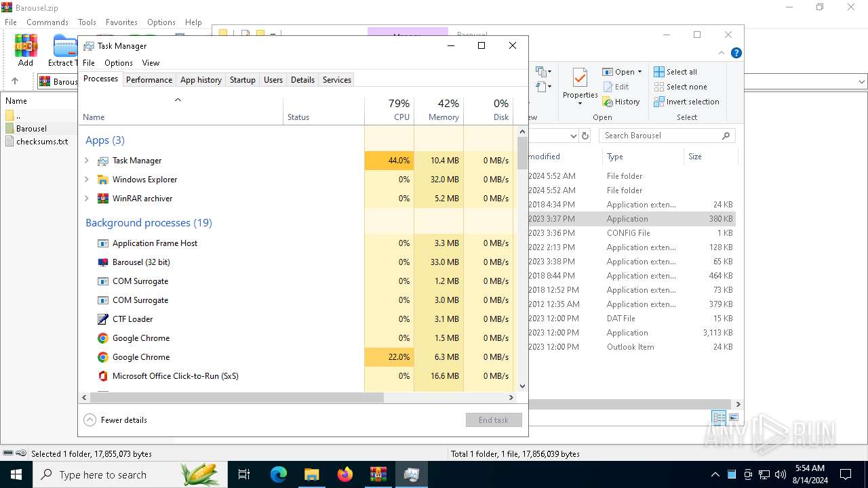Show hidden system tray icons
Viewport: 868px width, 488px height.
click(715, 474)
